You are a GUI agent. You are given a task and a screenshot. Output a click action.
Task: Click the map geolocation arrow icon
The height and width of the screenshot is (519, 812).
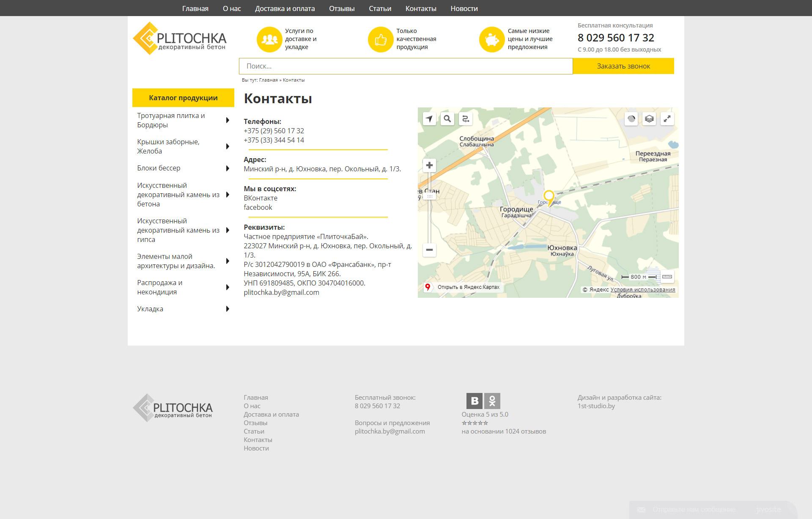[x=429, y=119]
